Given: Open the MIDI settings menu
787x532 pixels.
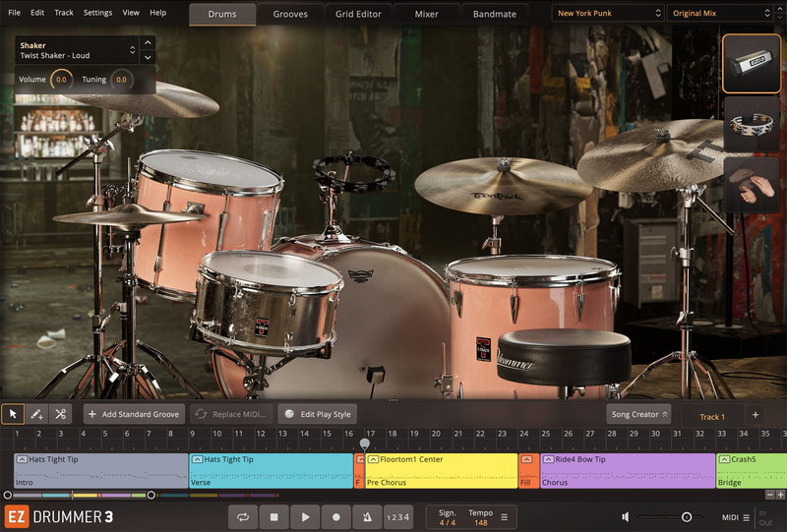Looking at the screenshot, I should click(747, 517).
